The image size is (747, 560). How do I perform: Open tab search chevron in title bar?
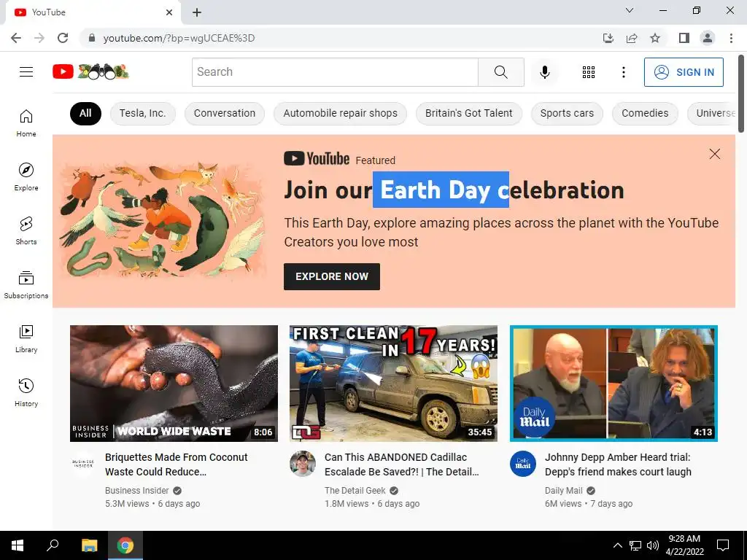coord(629,10)
